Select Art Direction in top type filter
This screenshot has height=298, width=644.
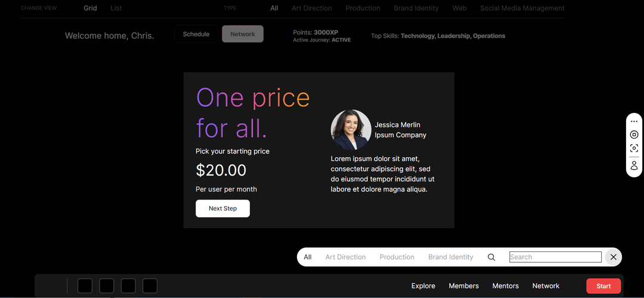312,8
